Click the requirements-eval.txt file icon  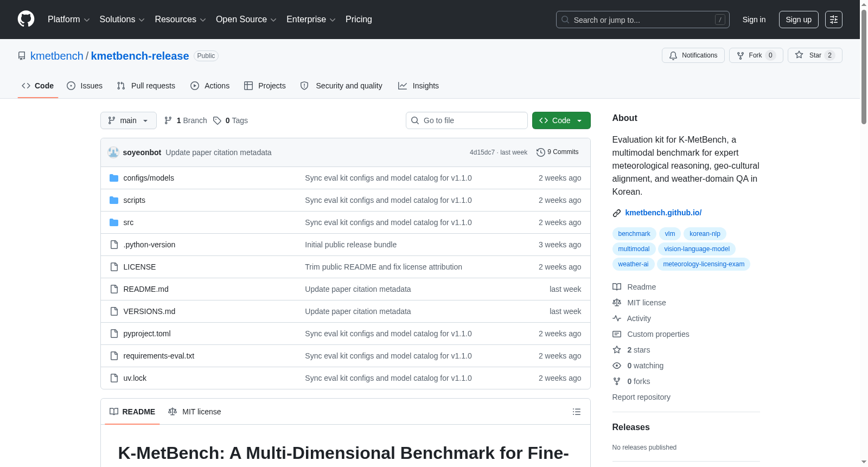114,356
